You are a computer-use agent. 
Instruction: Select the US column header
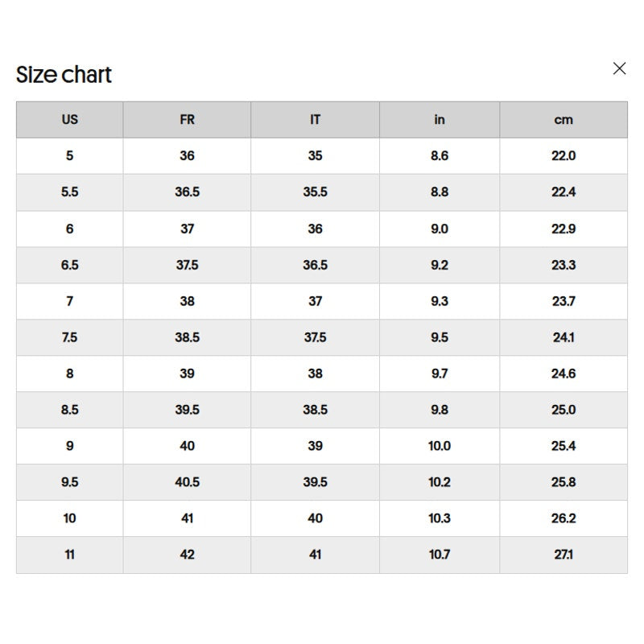70,119
